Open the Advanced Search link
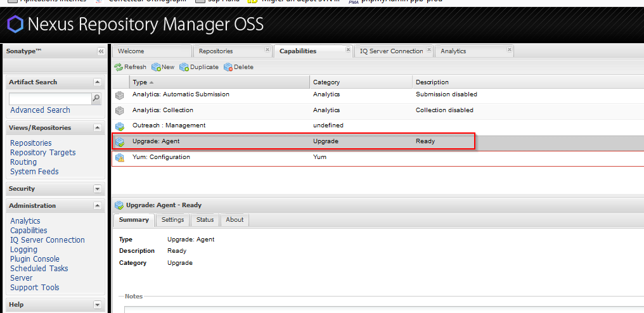Image resolution: width=644 pixels, height=313 pixels. 40,110
